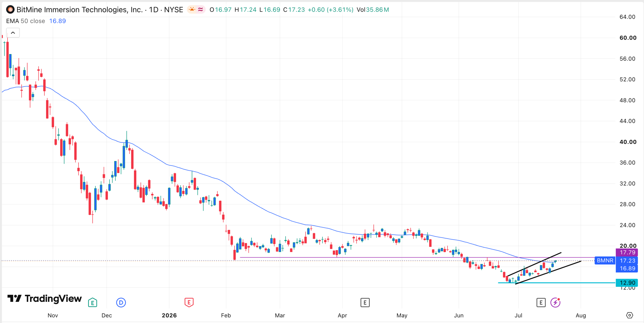Open the green earnings marker near November

pos(93,302)
